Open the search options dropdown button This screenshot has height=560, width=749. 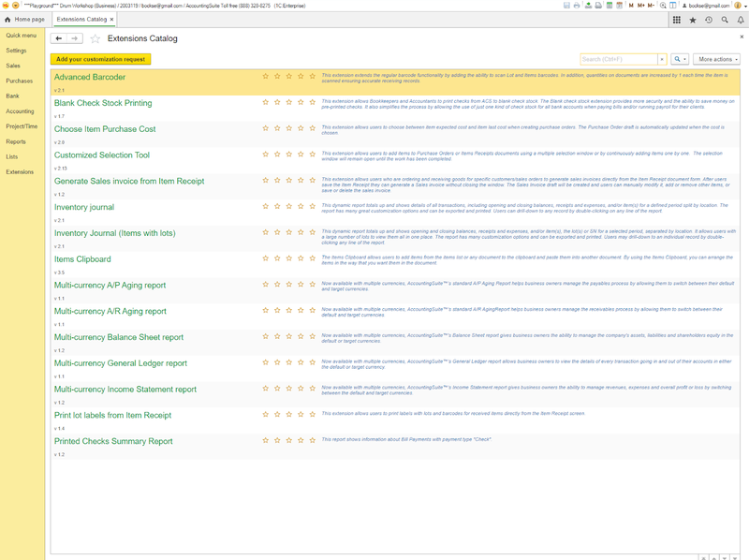680,59
